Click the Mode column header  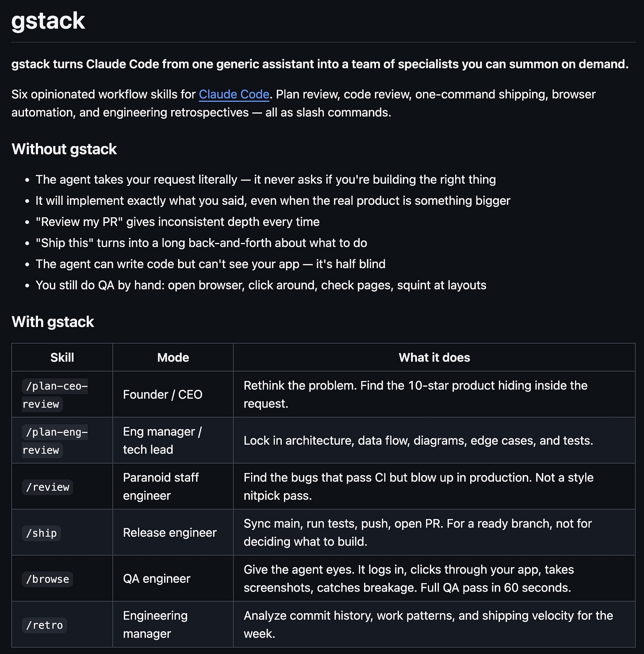point(173,358)
